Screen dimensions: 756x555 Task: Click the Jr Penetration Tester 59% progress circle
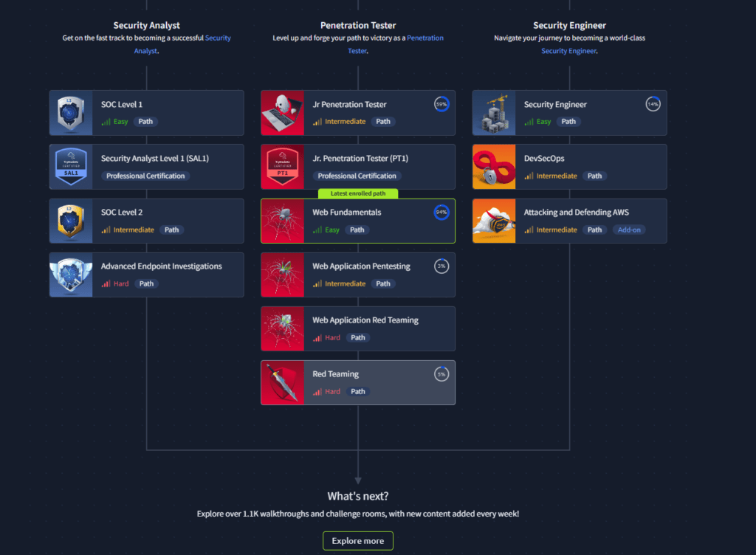tap(441, 104)
